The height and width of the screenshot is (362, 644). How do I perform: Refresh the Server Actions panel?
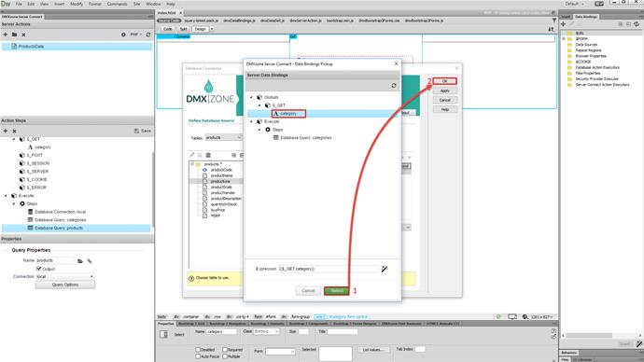148,35
